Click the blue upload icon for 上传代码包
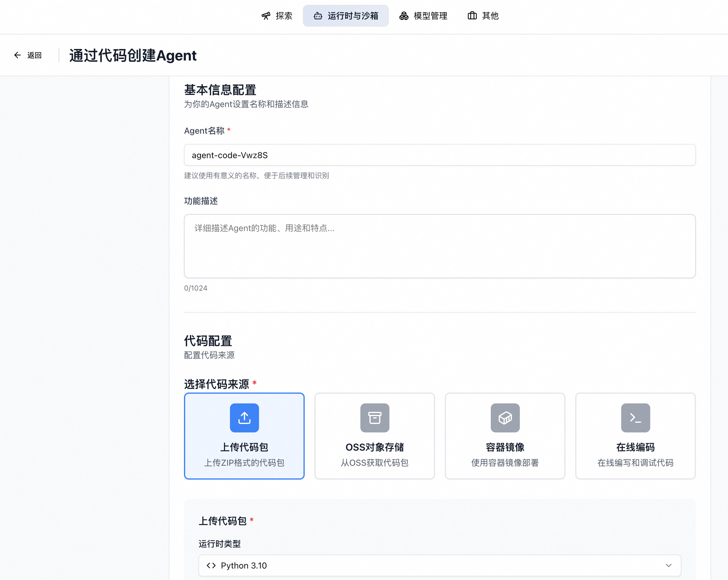 (244, 418)
